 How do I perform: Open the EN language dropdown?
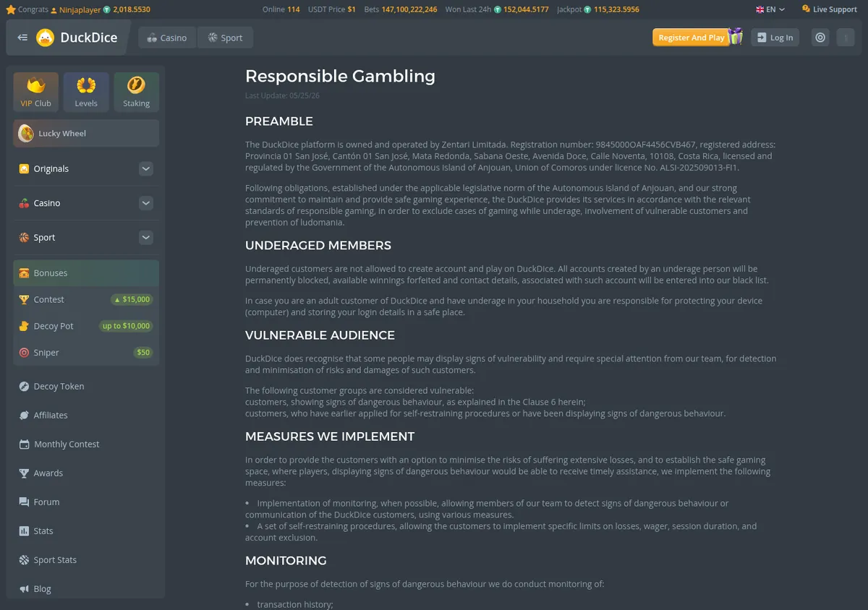tap(770, 9)
